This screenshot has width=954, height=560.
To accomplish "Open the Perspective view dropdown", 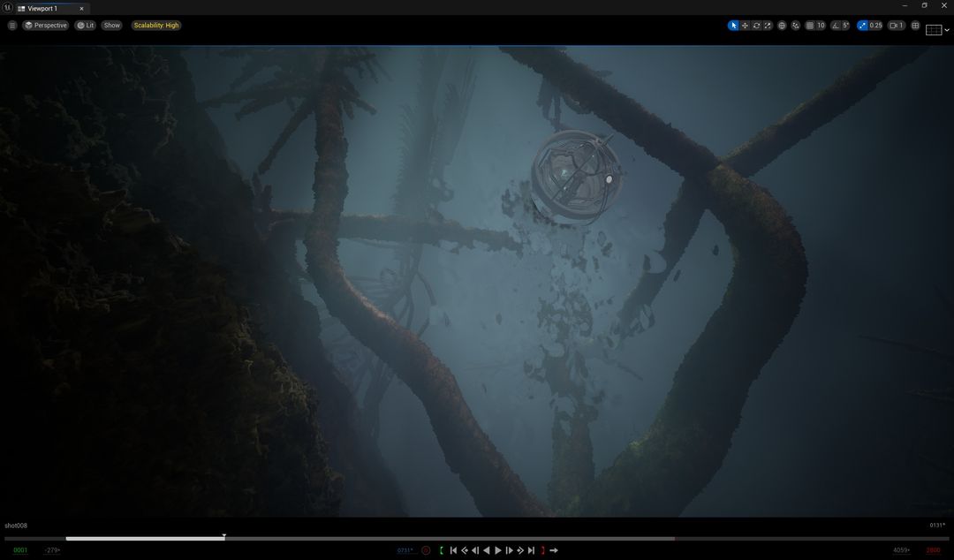I will 46,25.
